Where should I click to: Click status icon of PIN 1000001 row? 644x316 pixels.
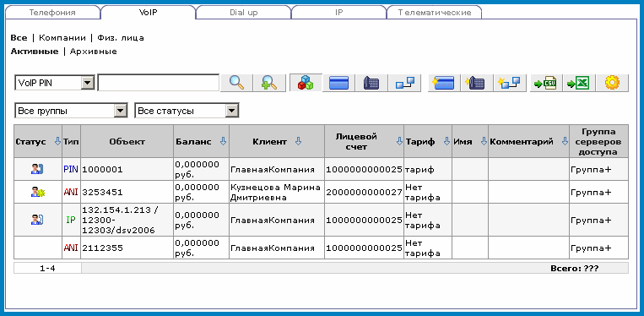coord(37,169)
